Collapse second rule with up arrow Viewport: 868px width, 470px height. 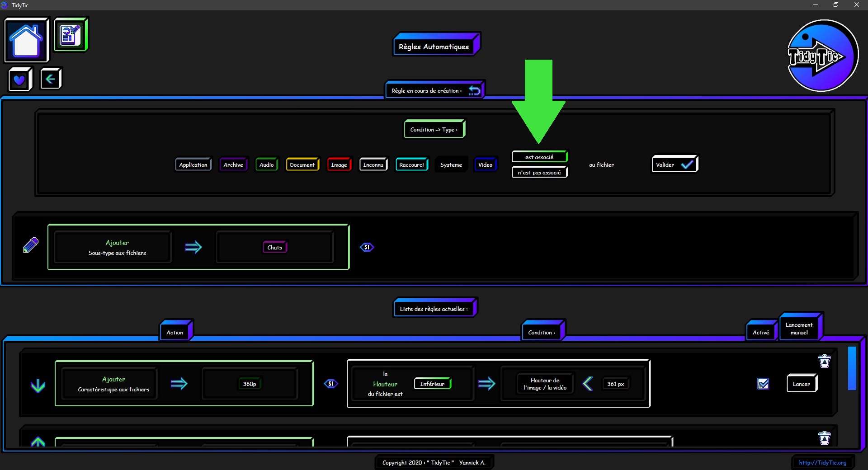[x=38, y=442]
